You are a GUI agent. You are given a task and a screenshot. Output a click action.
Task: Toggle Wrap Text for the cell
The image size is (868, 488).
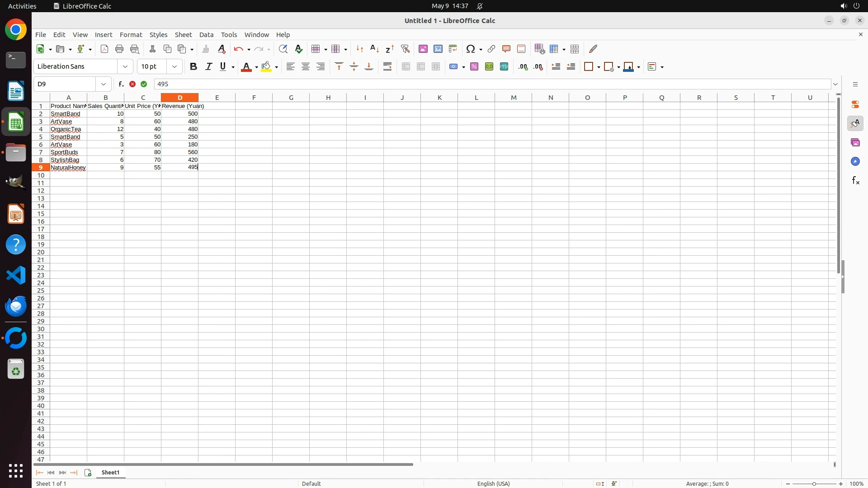[387, 66]
